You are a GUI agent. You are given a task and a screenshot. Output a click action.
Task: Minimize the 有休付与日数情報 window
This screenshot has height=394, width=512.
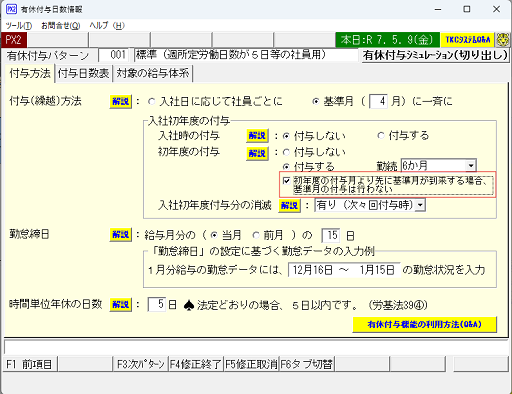pyautogui.click(x=438, y=9)
